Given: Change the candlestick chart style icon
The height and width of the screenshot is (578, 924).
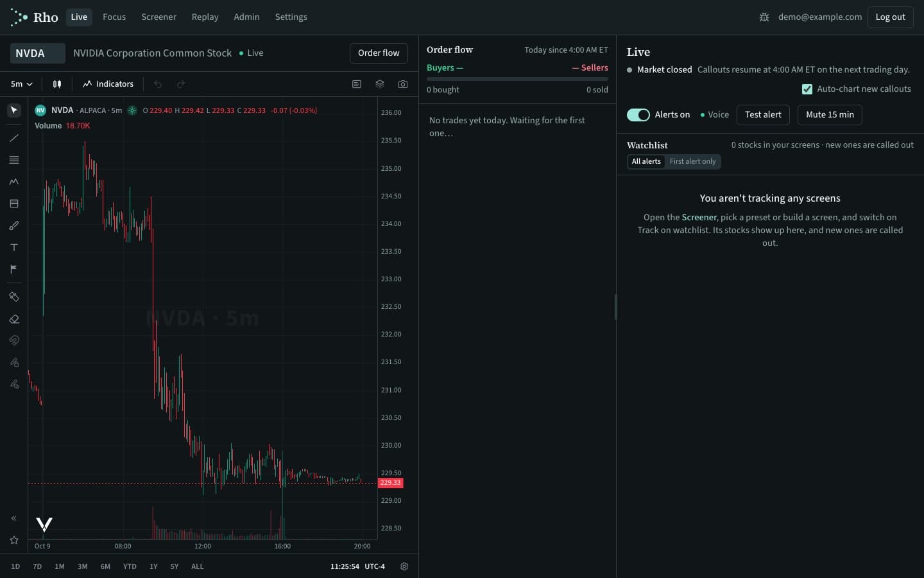Looking at the screenshot, I should tap(57, 84).
